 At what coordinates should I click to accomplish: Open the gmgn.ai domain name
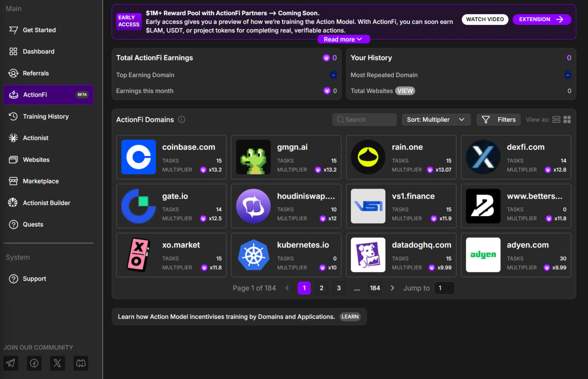pos(292,147)
